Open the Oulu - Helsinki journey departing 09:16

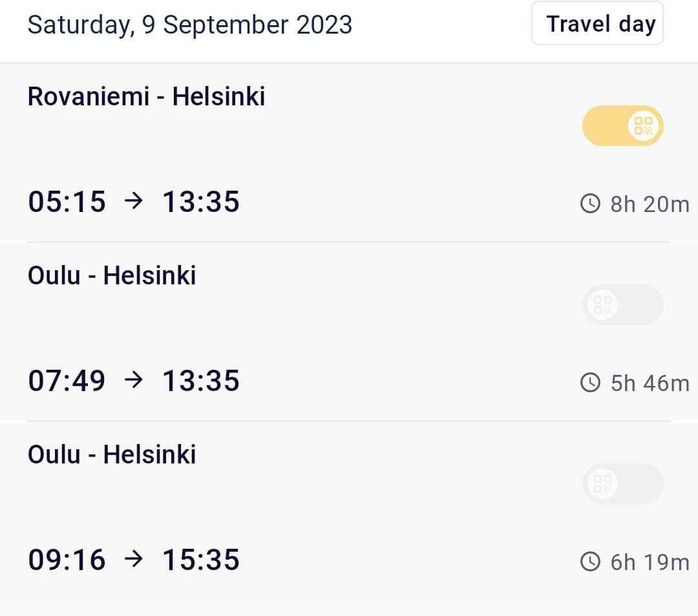pos(112,454)
